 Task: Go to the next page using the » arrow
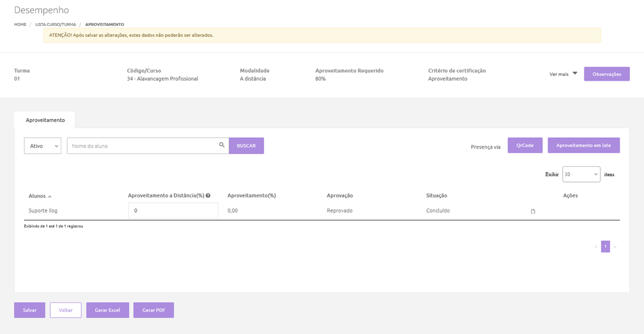point(615,247)
